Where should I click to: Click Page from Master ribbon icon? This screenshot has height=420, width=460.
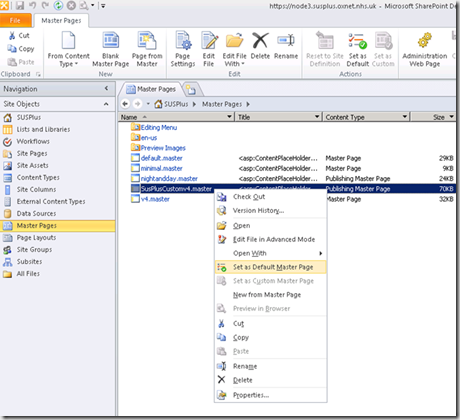tap(147, 41)
